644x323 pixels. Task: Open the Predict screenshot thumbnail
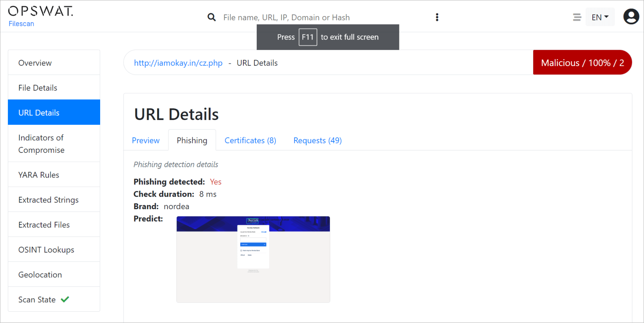[253, 259]
